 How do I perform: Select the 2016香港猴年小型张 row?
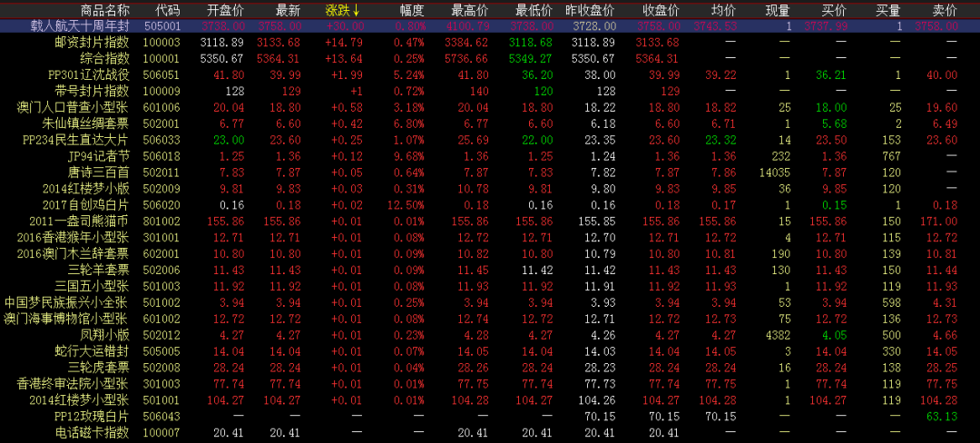490,238
